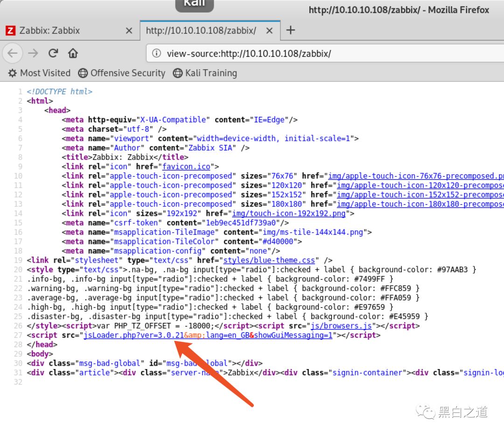
Task: Click the browser Back arrow button
Action: tap(13, 53)
